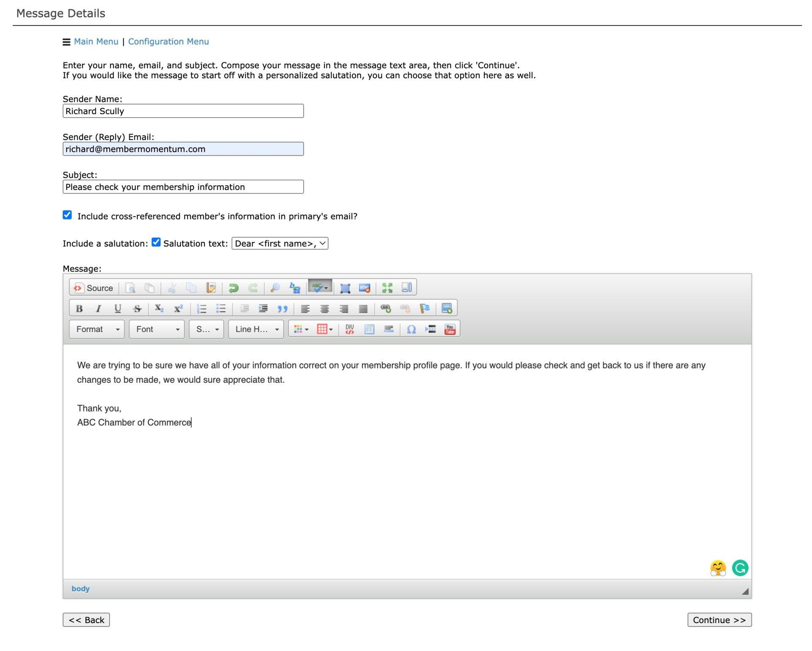The image size is (812, 651).
Task: Click into the Subject field
Action: 183,187
